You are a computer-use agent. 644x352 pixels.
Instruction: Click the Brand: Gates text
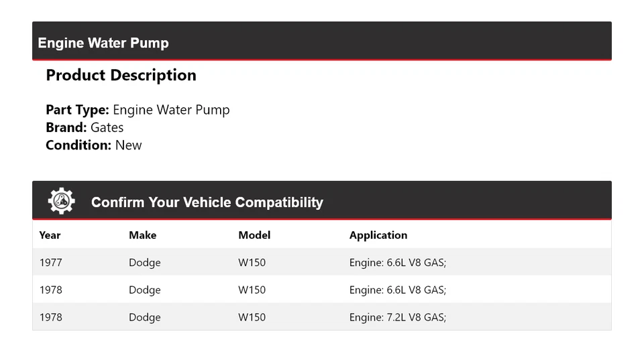85,127
